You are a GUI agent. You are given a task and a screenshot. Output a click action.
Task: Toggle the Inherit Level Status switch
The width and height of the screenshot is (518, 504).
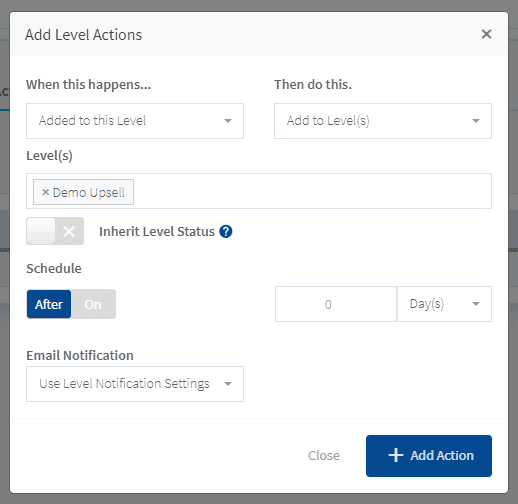tap(55, 231)
